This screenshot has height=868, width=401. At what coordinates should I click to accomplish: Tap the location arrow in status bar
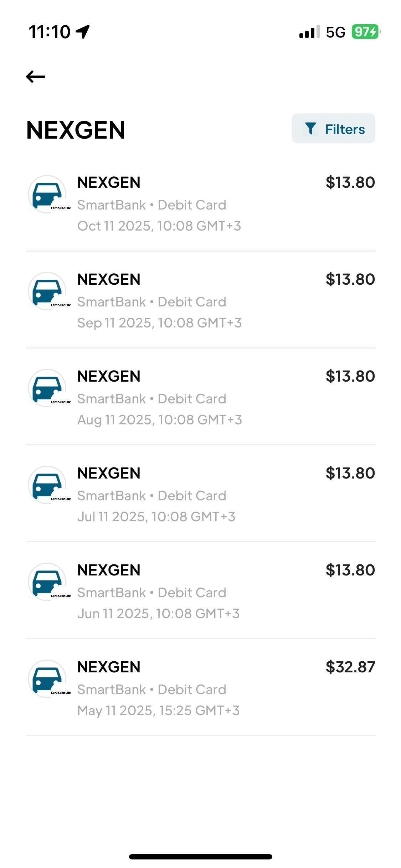click(83, 32)
